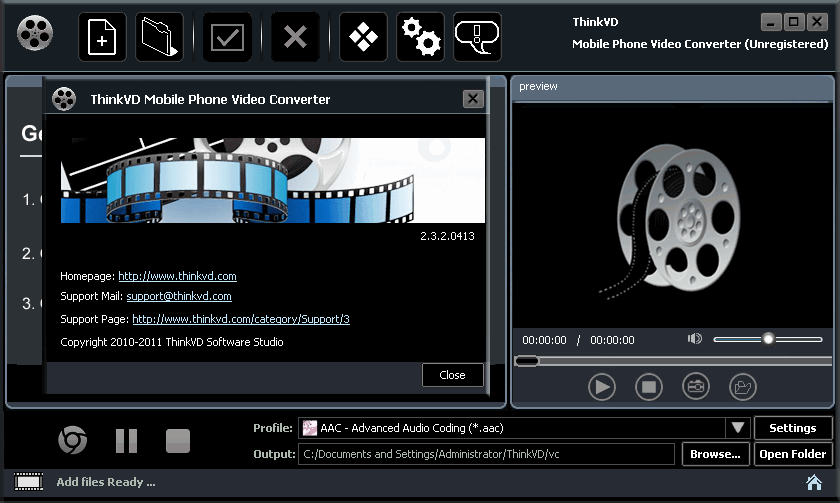Screen dimensions: 840x503
Task: Click the home icon in status bar
Action: [x=814, y=483]
